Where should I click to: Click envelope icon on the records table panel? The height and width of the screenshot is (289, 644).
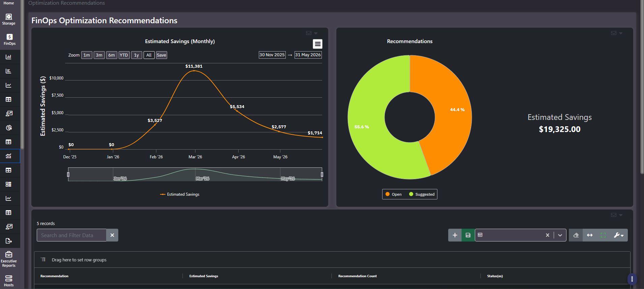[x=614, y=215]
